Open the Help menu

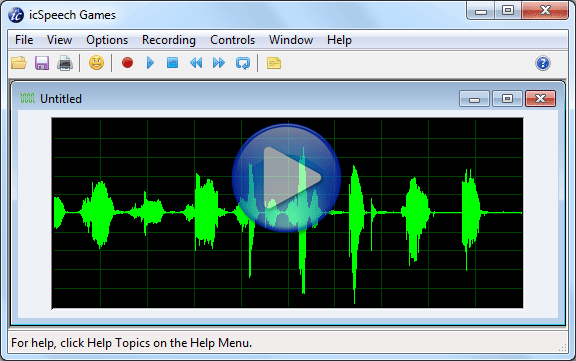[x=339, y=40]
